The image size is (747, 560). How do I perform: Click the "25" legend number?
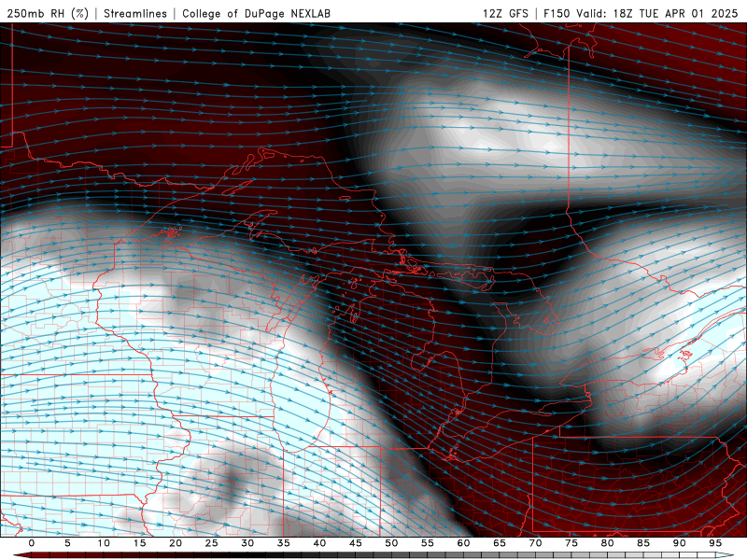212,543
